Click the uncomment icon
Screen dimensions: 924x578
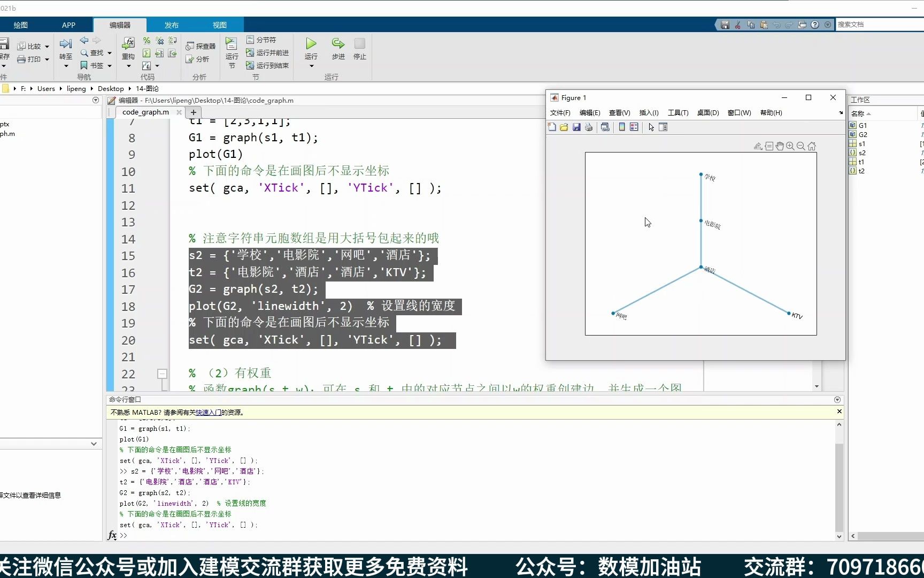click(x=159, y=41)
